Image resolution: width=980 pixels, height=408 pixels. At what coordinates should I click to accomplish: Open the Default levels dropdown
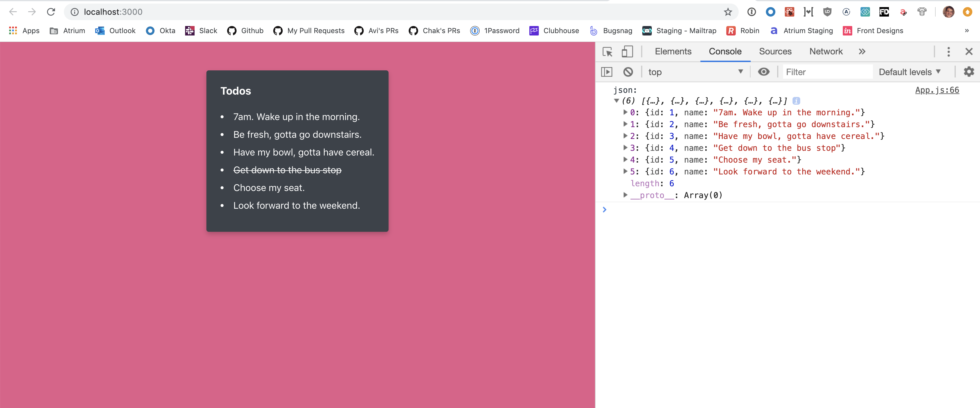[909, 72]
